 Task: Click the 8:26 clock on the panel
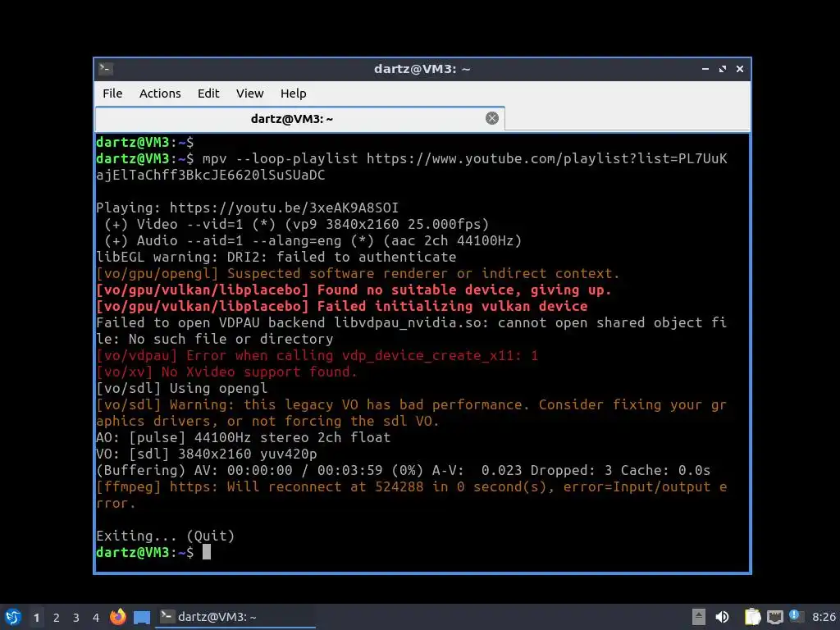824,617
